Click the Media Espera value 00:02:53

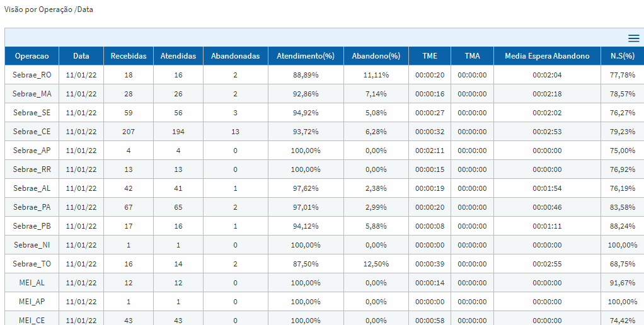click(547, 132)
